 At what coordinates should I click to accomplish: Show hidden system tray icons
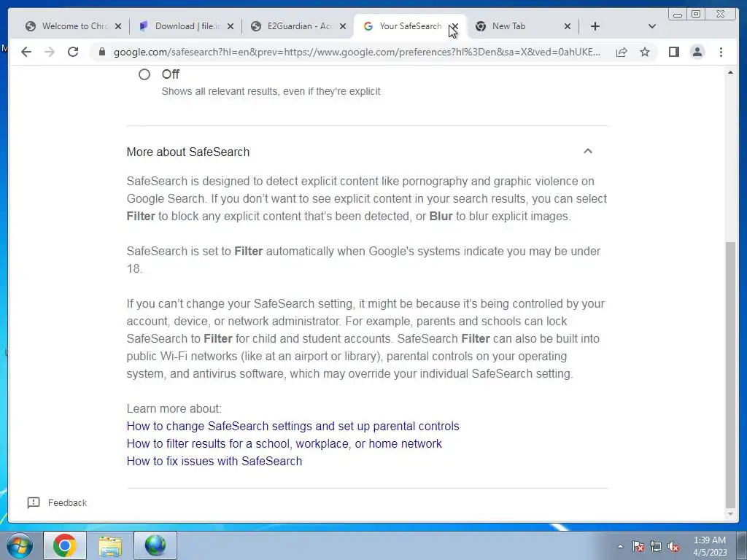pyautogui.click(x=620, y=546)
